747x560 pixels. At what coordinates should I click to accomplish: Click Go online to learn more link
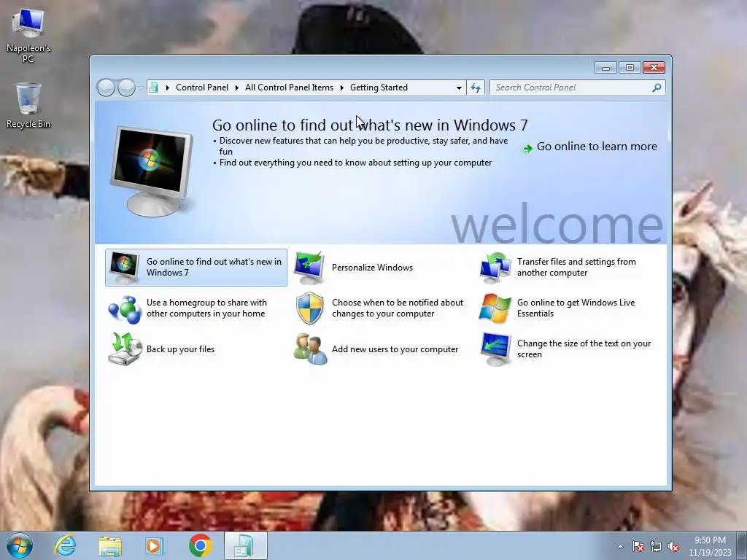pos(597,146)
